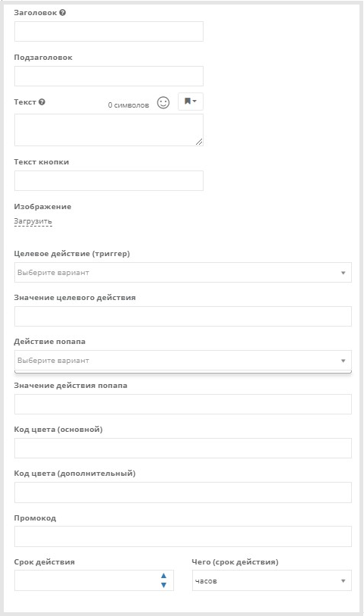Click the Загрузить image upload link

click(x=33, y=221)
